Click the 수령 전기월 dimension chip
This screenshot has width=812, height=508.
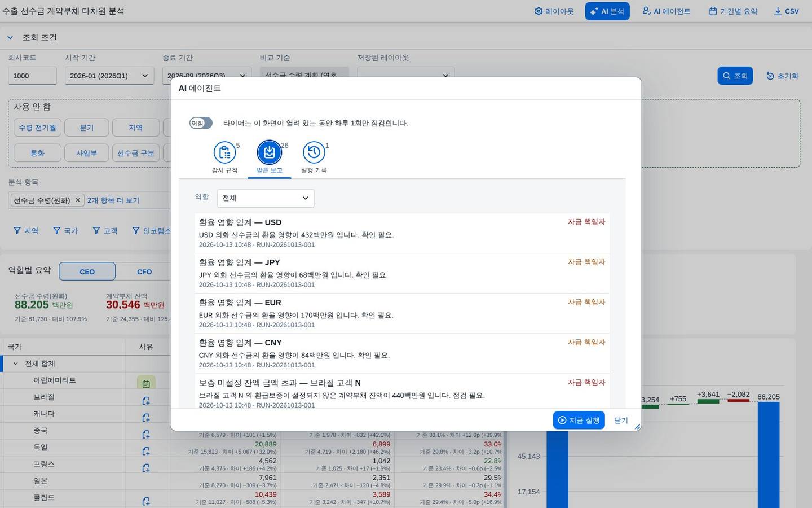coord(37,128)
